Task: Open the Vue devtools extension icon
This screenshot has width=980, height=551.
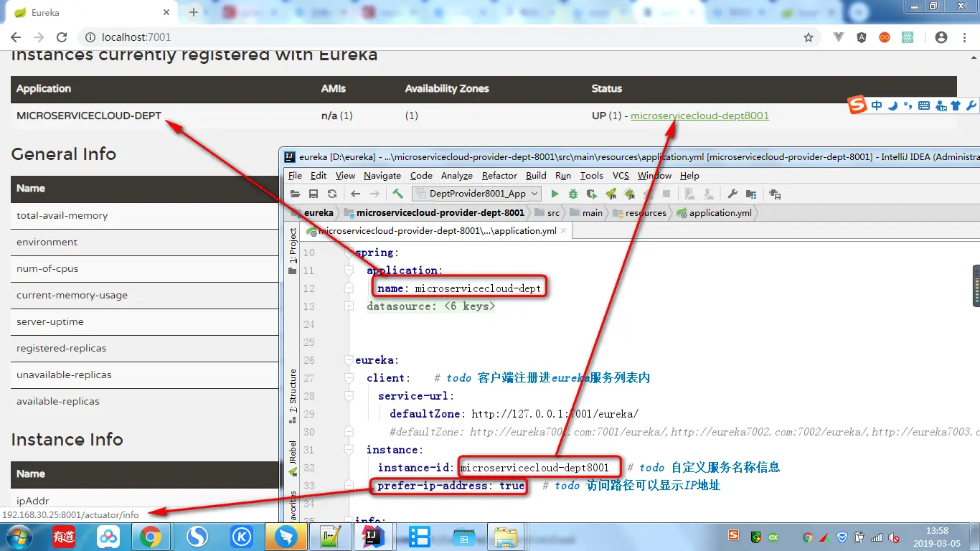Action: (839, 37)
